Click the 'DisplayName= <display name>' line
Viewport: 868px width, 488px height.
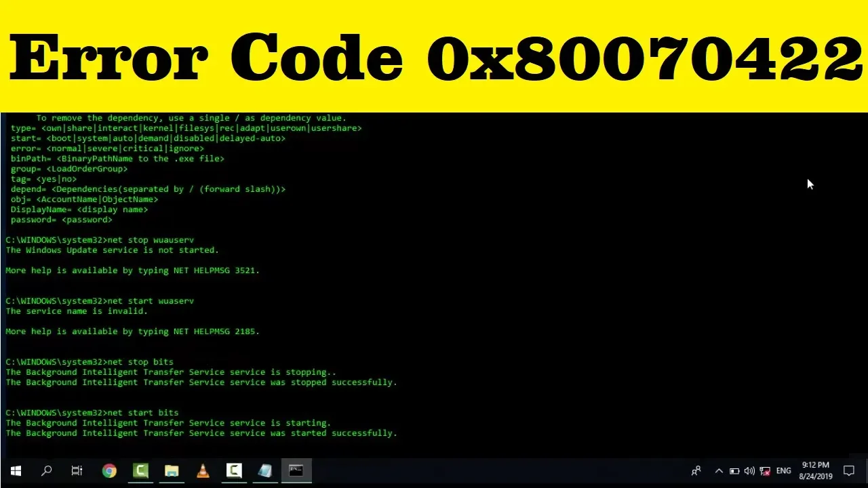point(79,209)
